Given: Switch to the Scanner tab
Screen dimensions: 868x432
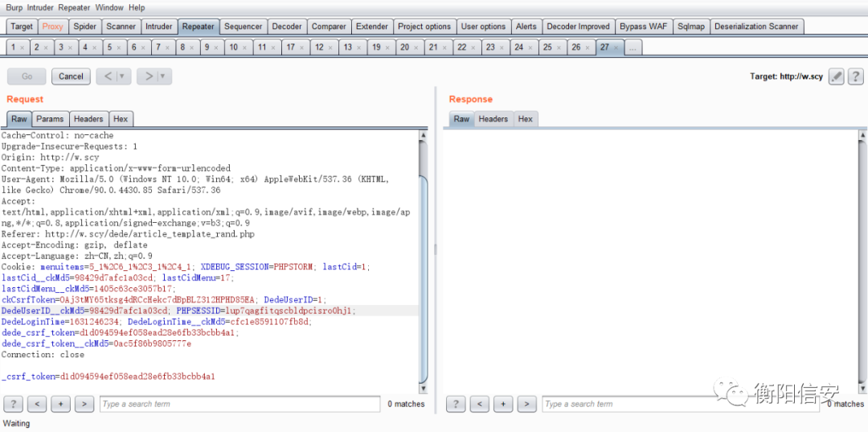Looking at the screenshot, I should (121, 27).
